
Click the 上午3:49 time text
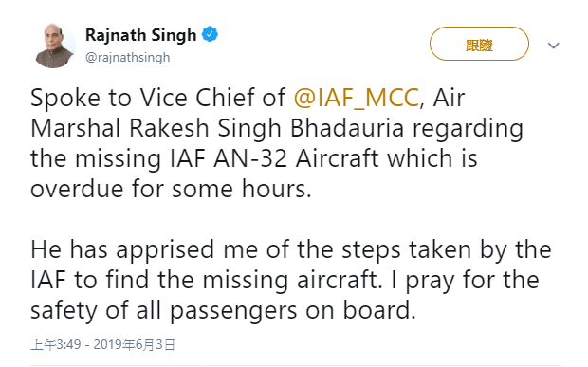(56, 344)
